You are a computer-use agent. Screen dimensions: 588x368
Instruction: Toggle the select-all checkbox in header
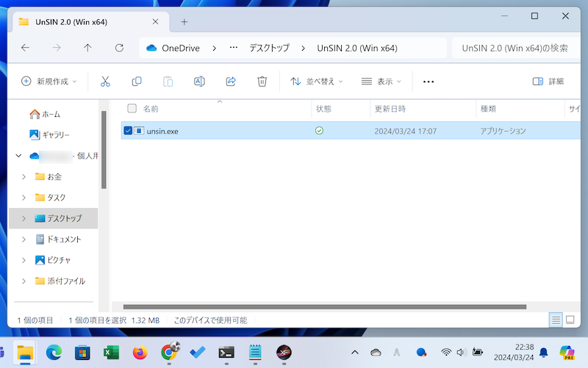132,109
